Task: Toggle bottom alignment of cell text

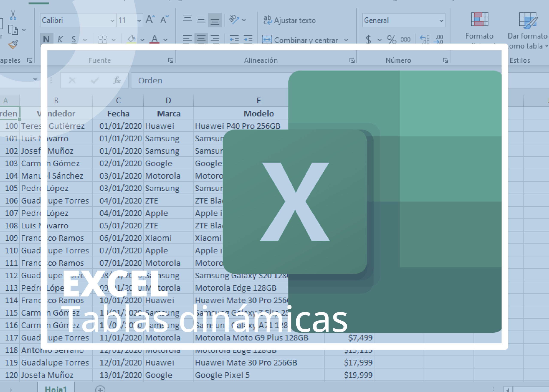Action: tap(215, 20)
